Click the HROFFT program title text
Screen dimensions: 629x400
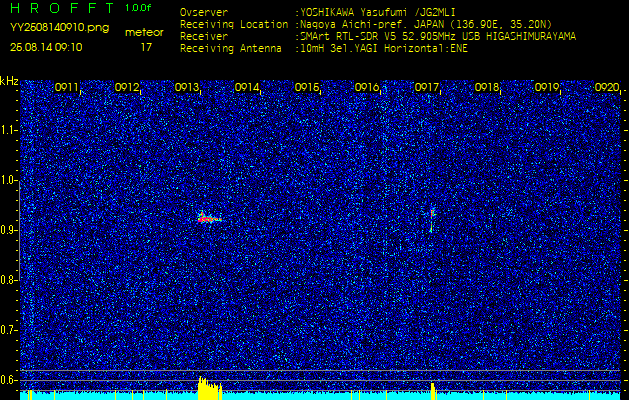pyautogui.click(x=63, y=8)
